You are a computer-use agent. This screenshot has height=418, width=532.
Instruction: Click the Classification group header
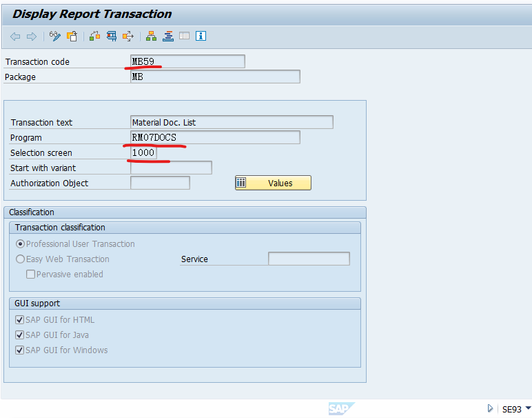(185, 212)
